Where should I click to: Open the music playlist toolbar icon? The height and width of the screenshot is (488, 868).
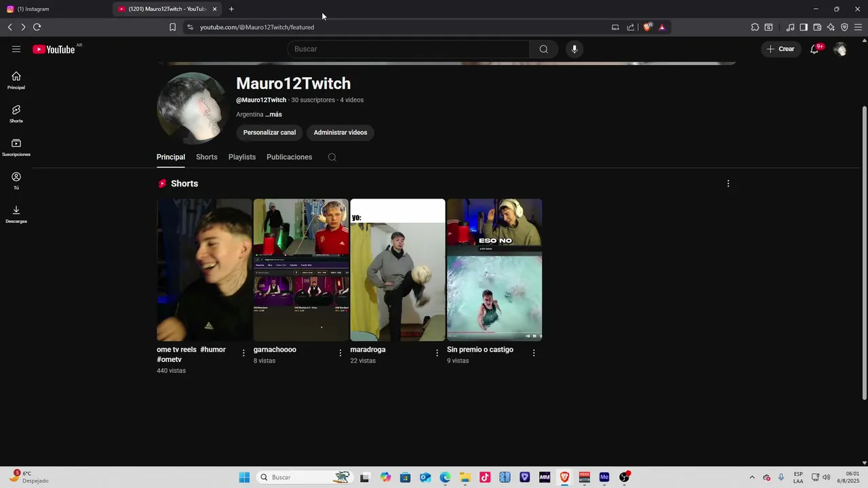[790, 27]
